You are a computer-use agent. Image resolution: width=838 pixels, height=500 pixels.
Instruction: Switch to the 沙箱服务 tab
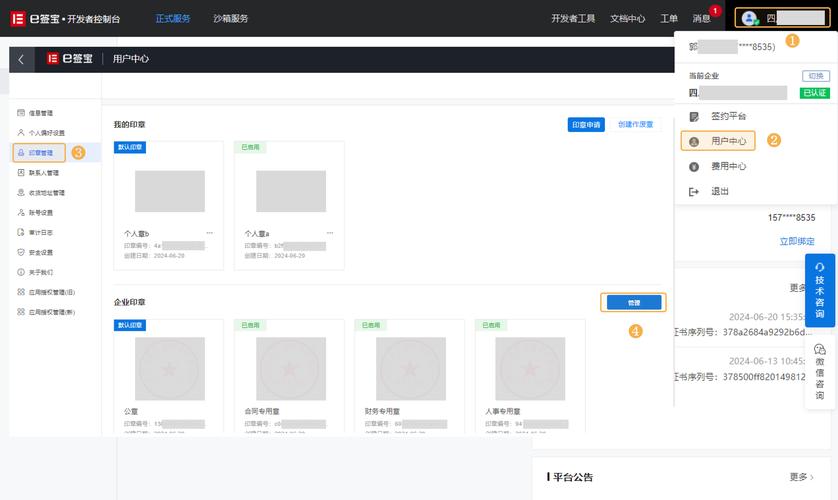click(x=231, y=18)
